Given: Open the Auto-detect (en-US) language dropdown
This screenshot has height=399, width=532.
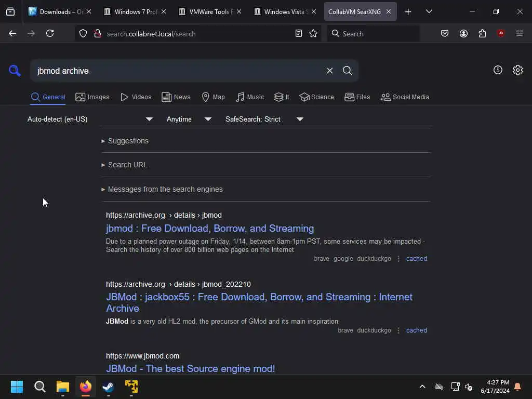Looking at the screenshot, I should pos(90,119).
